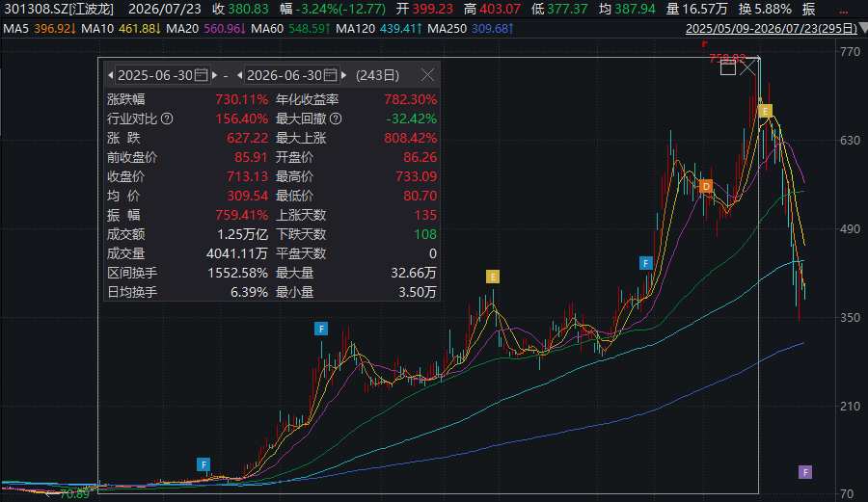Image resolution: width=868 pixels, height=502 pixels.
Task: Click X icon on range selection box
Action: point(747,68)
